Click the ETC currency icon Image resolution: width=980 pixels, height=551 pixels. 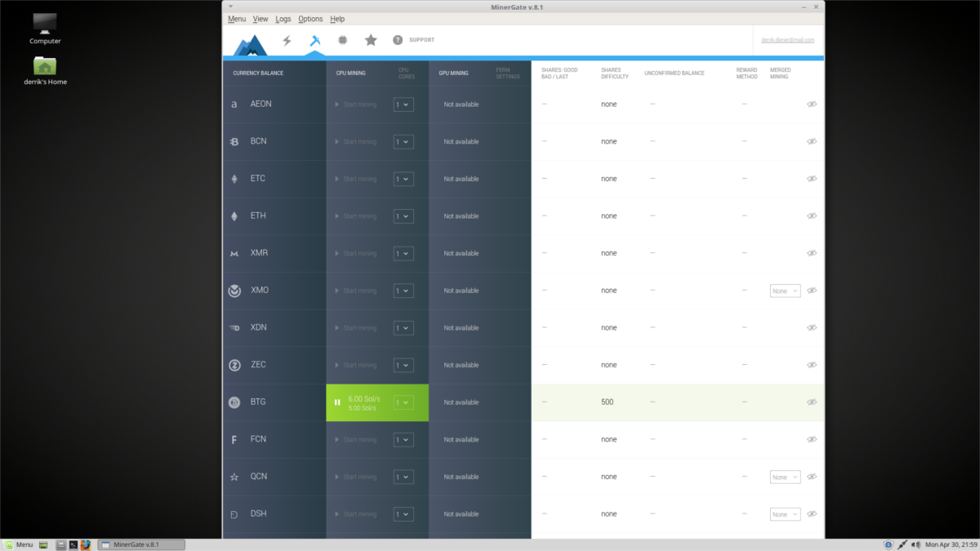[x=234, y=179]
